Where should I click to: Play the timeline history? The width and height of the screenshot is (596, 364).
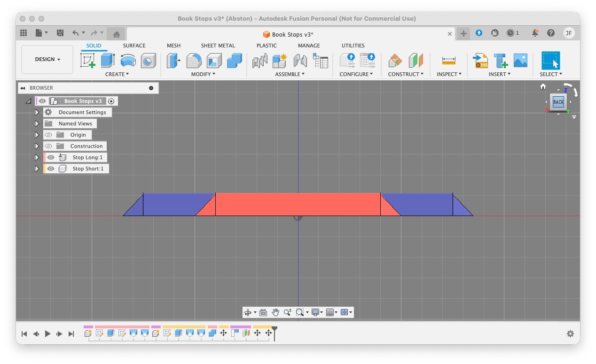coord(47,334)
